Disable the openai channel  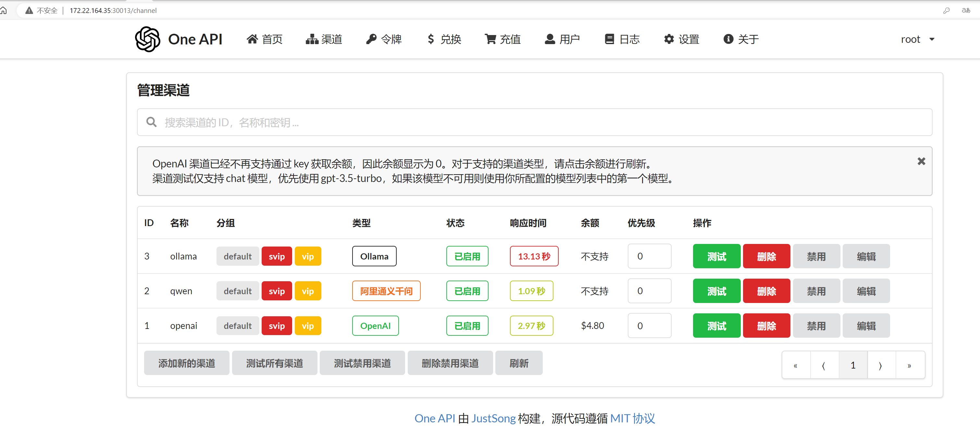816,326
